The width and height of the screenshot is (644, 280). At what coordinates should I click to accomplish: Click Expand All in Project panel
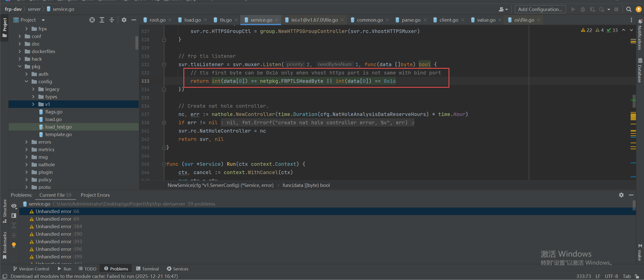click(102, 20)
